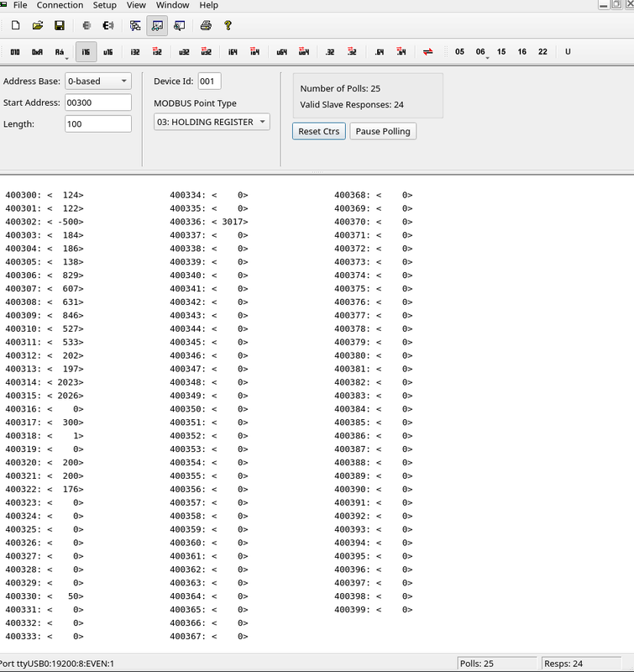Select the .64 double display format
The width and height of the screenshot is (634, 672).
pos(380,52)
